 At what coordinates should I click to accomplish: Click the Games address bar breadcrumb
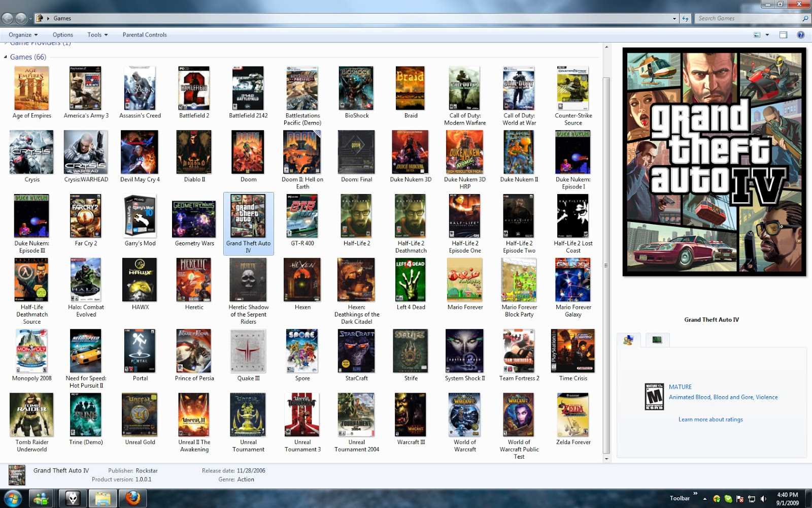[62, 18]
